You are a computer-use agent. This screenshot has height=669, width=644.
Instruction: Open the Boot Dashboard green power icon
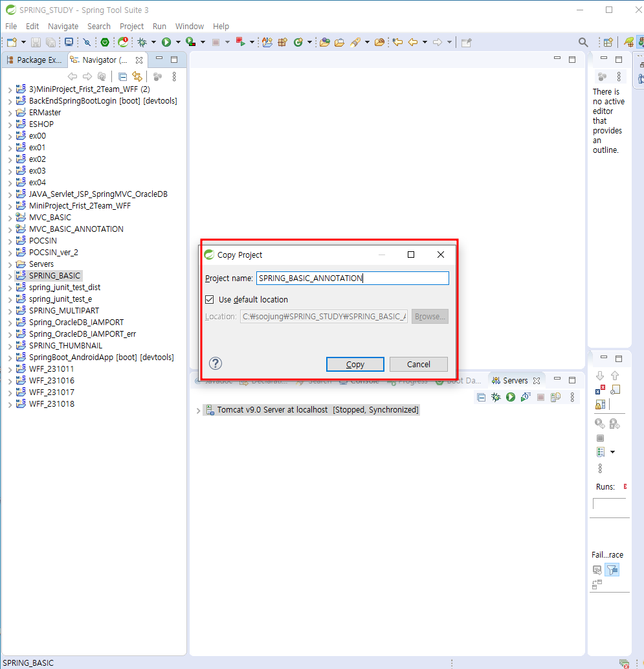pos(105,42)
